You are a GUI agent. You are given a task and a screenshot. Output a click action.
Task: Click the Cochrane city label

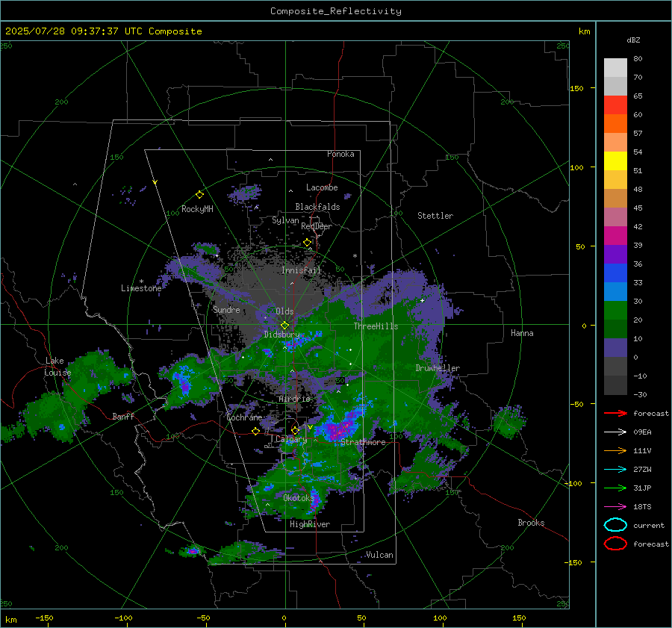click(x=244, y=417)
